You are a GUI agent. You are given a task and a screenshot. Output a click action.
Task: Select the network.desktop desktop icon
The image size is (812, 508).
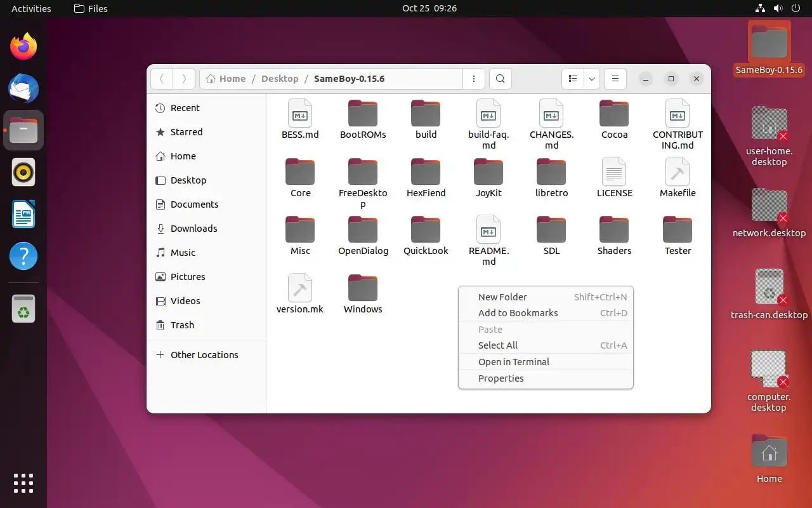[x=769, y=213]
